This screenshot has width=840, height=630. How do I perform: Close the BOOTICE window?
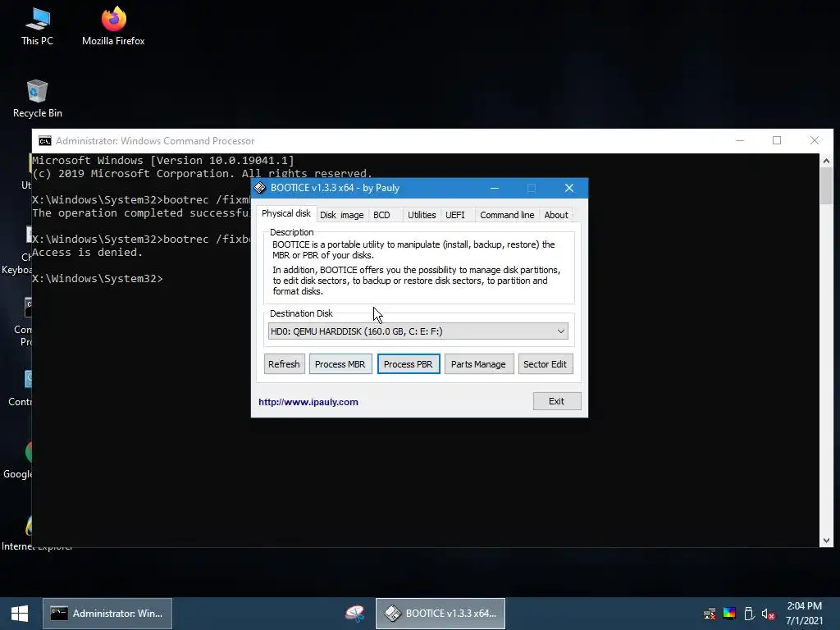tap(569, 188)
